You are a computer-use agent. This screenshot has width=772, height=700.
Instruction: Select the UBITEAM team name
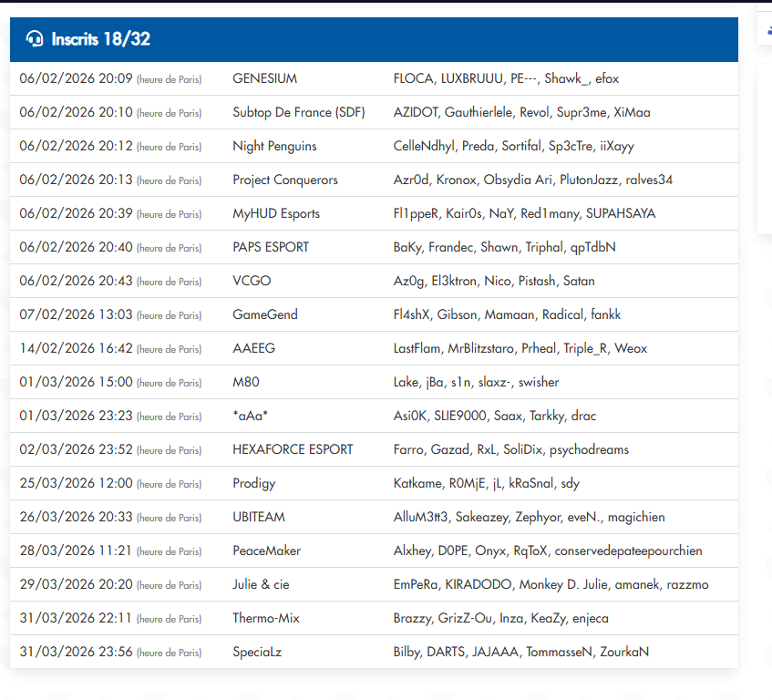(x=259, y=517)
